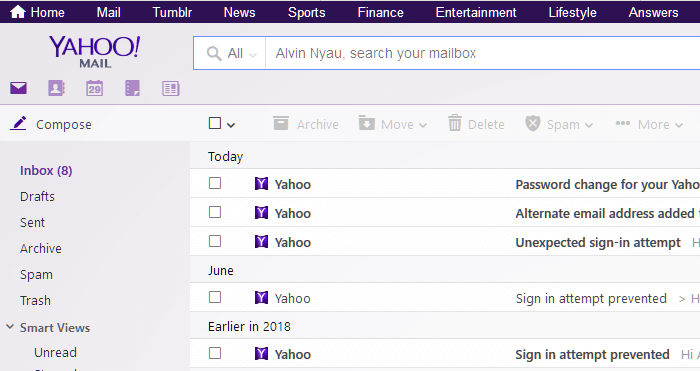
Task: Click Yahoo icon on Alternate email address row
Action: (261, 213)
